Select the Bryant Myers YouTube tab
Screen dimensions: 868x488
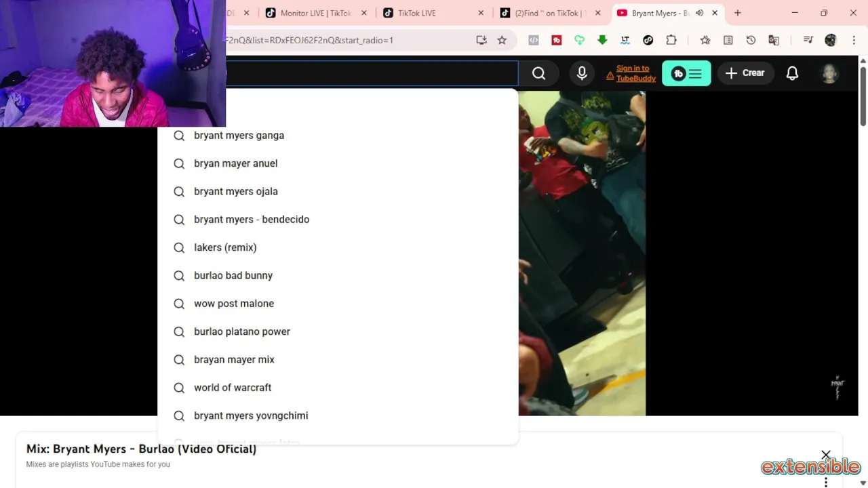pyautogui.click(x=660, y=13)
